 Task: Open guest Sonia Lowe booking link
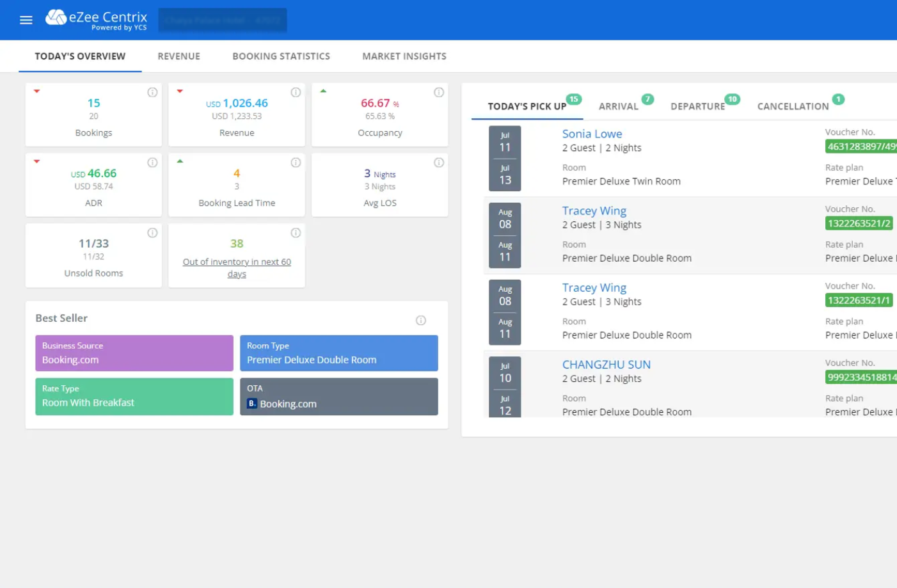point(592,134)
